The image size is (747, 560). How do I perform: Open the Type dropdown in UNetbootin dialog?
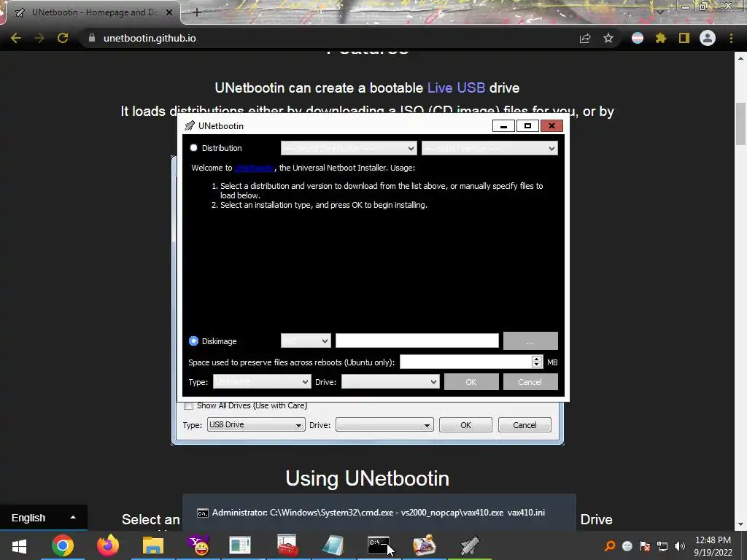coord(262,382)
